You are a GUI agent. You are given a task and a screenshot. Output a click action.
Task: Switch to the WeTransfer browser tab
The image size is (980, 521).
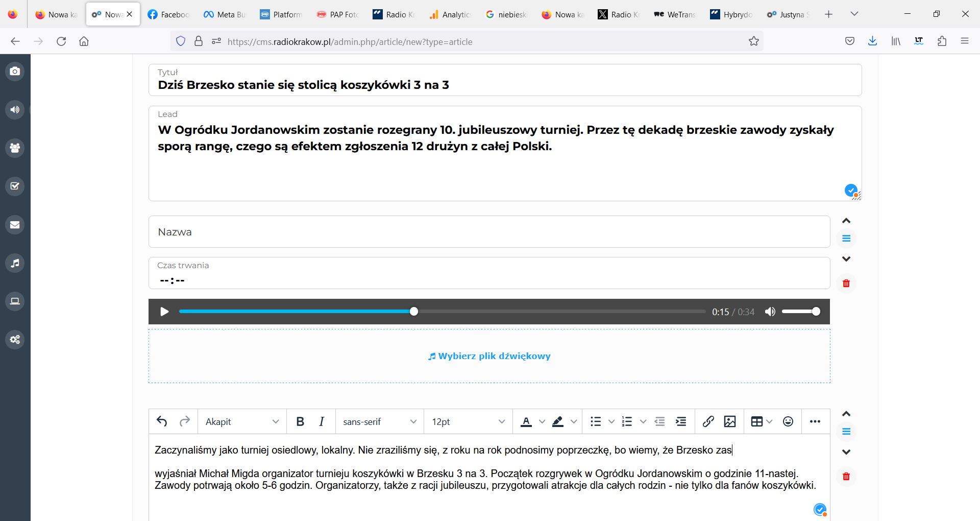[675, 14]
